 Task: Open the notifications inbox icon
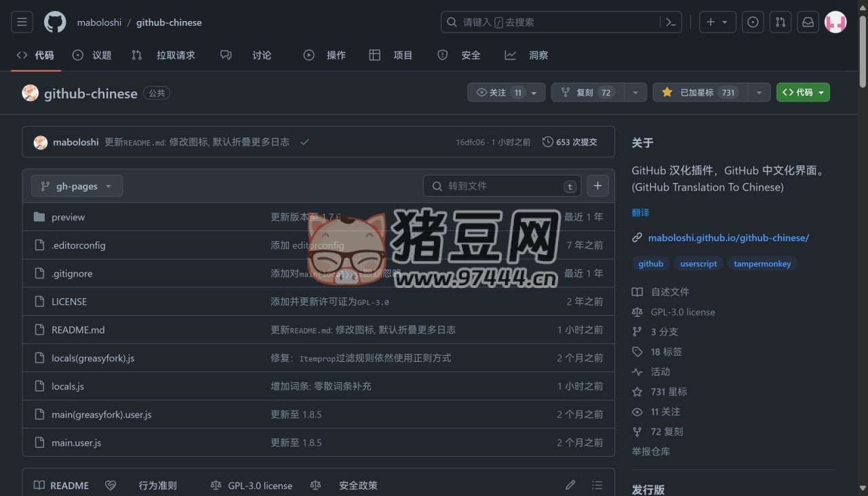tap(808, 22)
